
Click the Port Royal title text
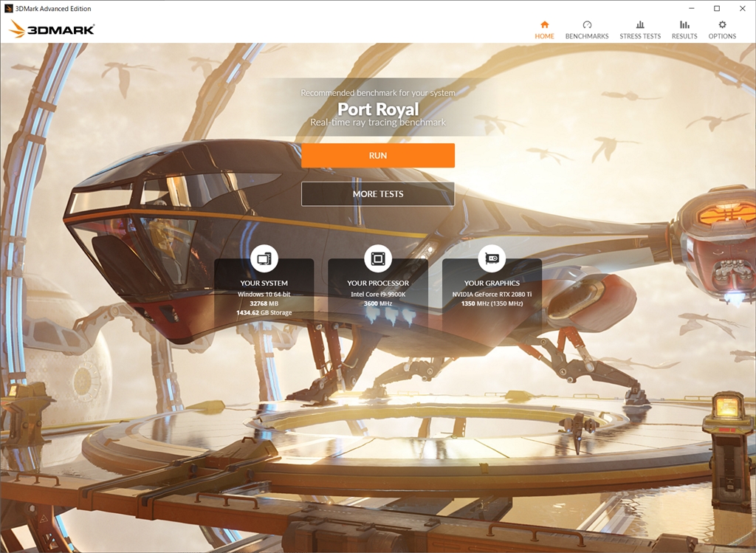point(378,109)
